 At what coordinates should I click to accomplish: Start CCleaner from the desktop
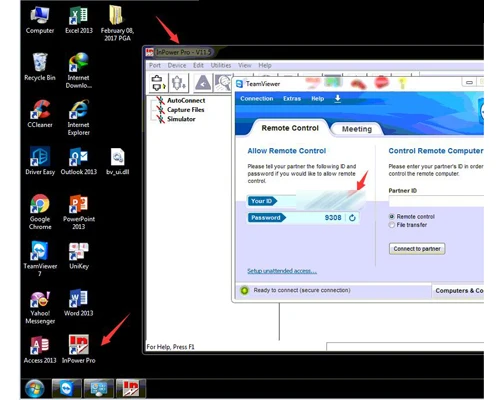pos(40,114)
